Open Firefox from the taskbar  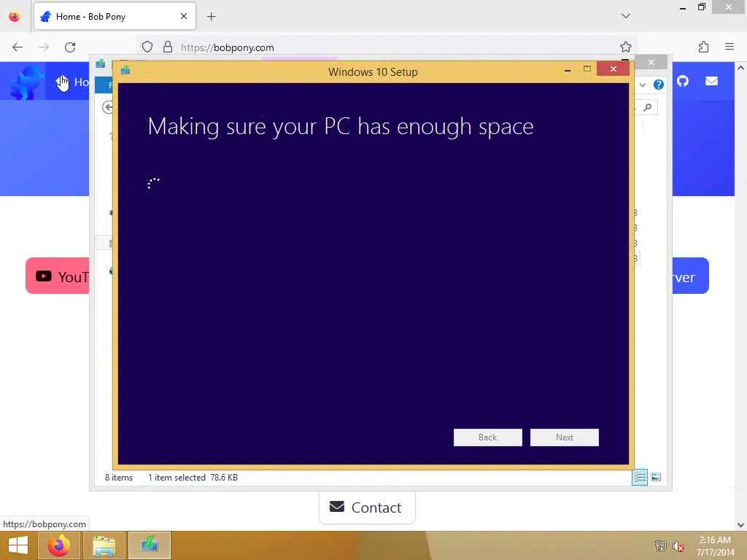(x=59, y=545)
